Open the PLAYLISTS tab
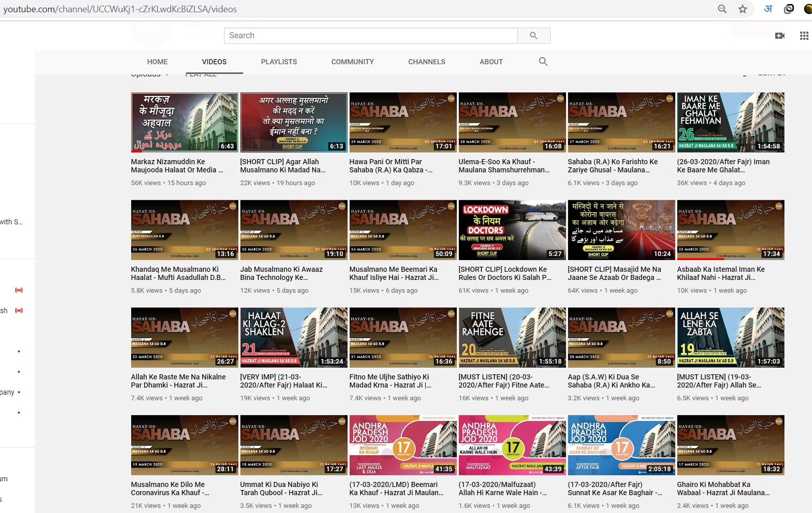This screenshot has height=513, width=812. click(x=279, y=62)
